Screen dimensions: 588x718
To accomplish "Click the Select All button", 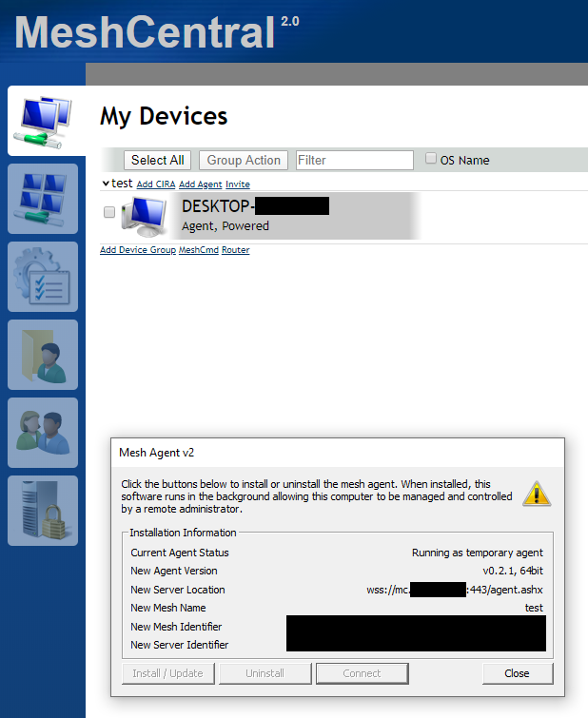I will 157,161.
